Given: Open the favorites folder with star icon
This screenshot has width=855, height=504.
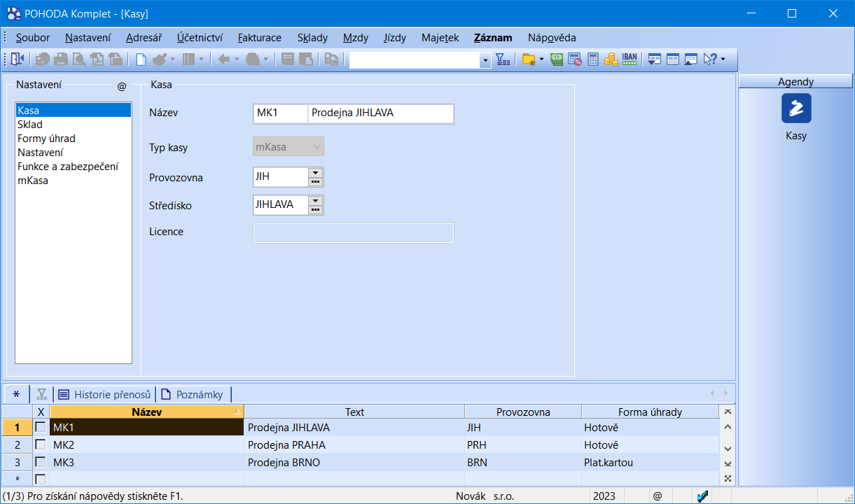Looking at the screenshot, I should (x=529, y=59).
